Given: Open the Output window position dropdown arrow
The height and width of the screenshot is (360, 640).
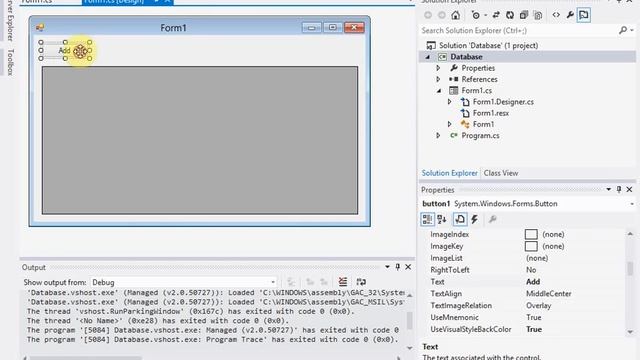Looking at the screenshot, I should tap(387, 267).
